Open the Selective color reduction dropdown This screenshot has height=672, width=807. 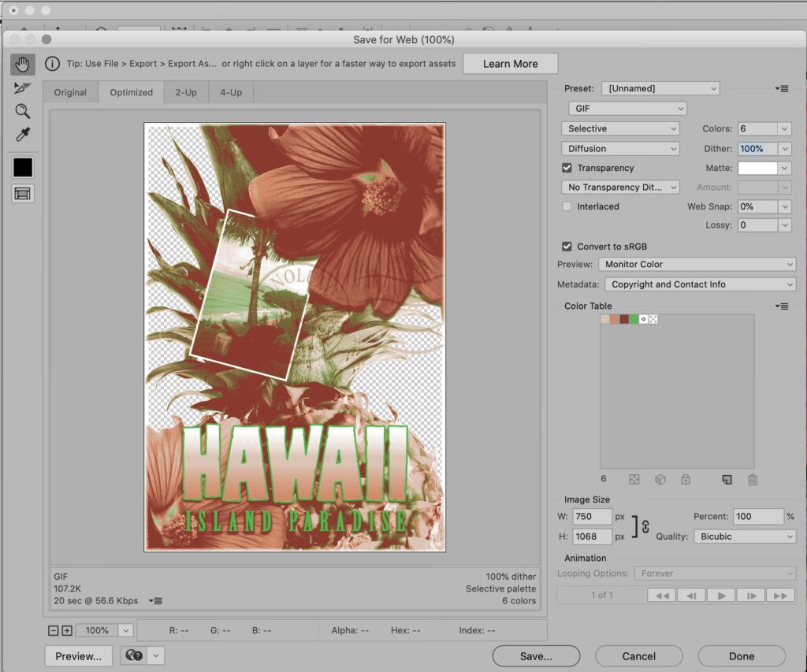pos(621,128)
